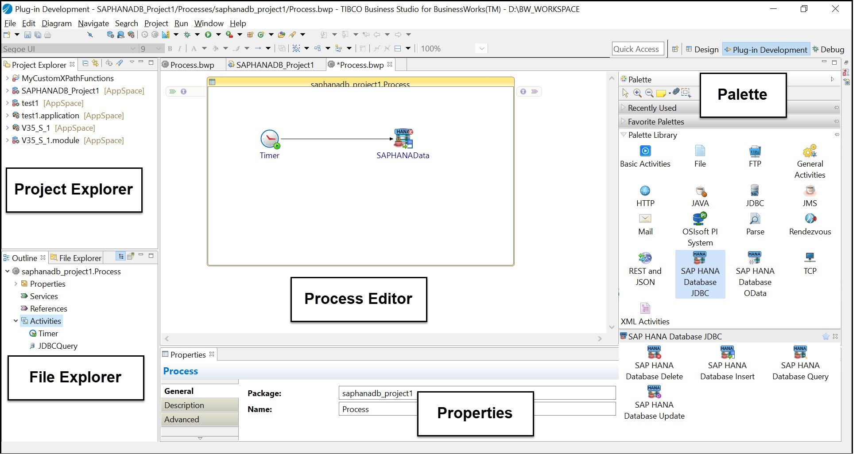Select SAP HANA Database Query activity
The width and height of the screenshot is (868, 459).
(800, 364)
